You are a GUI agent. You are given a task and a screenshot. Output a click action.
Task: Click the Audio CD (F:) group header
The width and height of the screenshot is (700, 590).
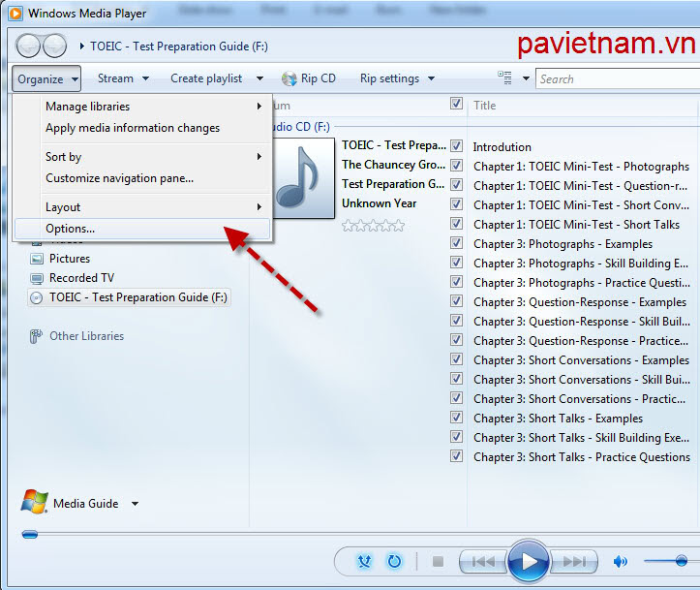[x=302, y=127]
